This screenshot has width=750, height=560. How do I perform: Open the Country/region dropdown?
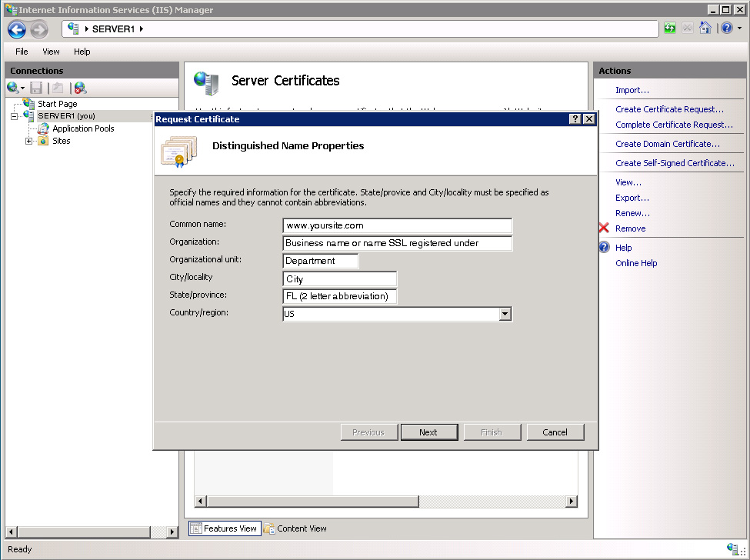(x=505, y=314)
